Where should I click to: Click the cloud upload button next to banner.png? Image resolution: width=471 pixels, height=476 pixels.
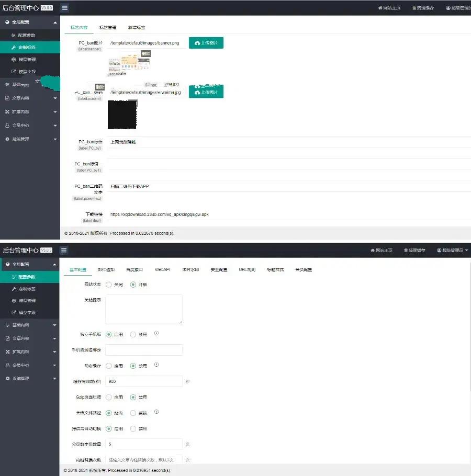[206, 43]
